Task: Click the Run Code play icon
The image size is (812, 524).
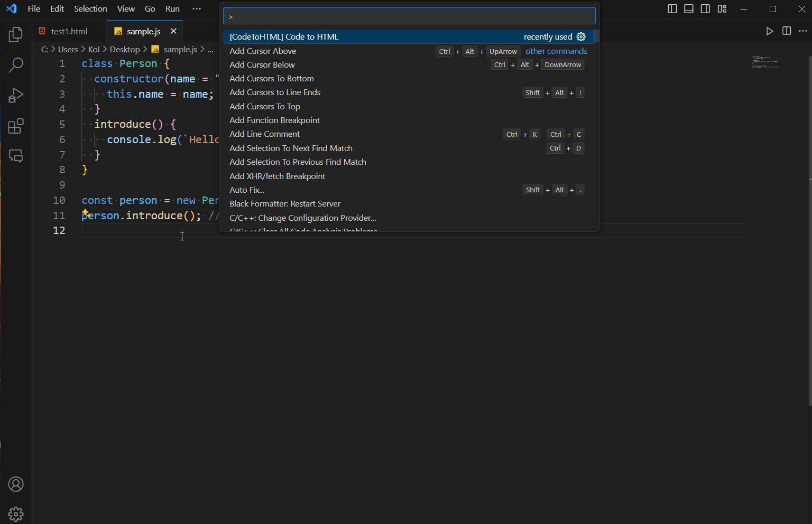Action: point(770,31)
